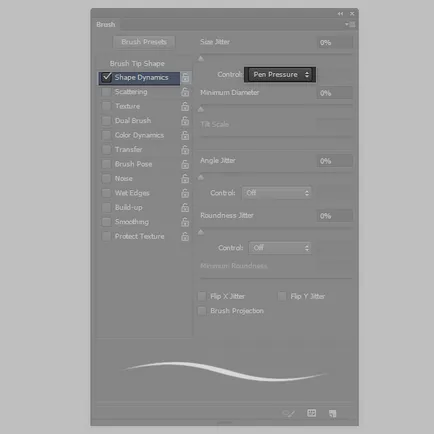This screenshot has width=434, height=434.
Task: Open the Brush panel flyout menu icon
Action: click(x=350, y=24)
